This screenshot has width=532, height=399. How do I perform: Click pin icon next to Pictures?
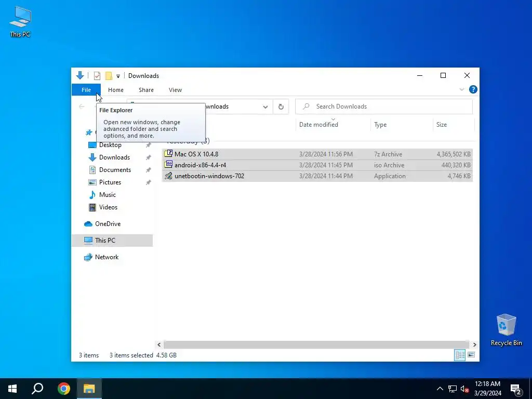coord(148,182)
